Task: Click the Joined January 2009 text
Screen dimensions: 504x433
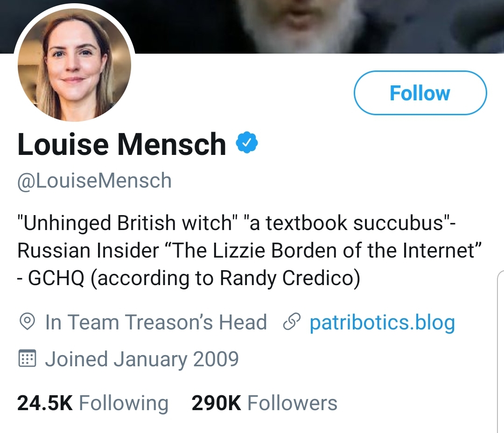Action: (142, 358)
